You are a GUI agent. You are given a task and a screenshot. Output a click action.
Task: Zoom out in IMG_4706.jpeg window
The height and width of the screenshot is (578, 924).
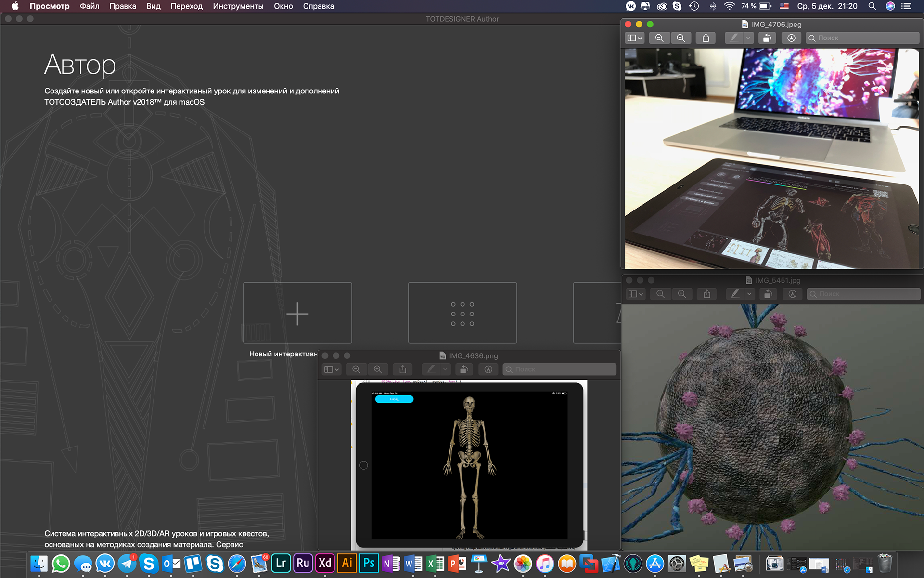(659, 38)
